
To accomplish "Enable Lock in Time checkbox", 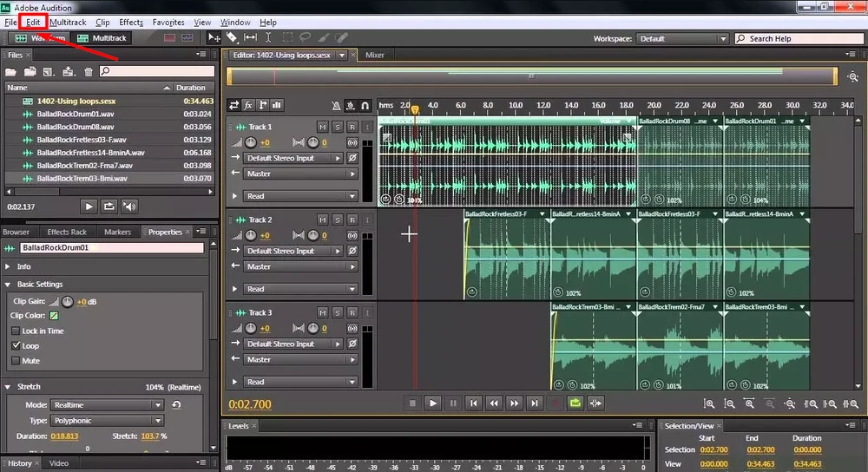I will pos(16,331).
